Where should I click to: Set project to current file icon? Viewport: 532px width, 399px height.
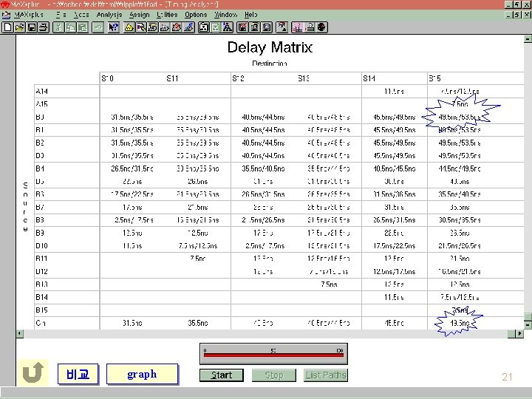[216, 27]
